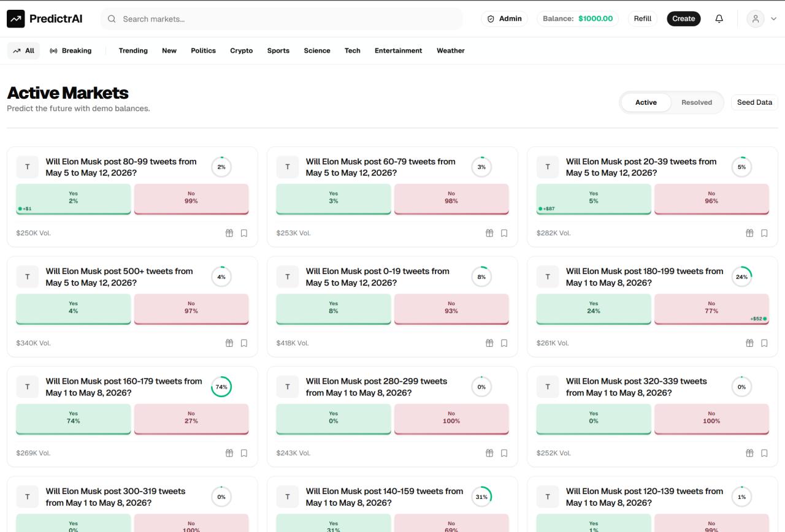Select the Tech category tab
Image resolution: width=785 pixels, height=532 pixels.
click(x=353, y=51)
